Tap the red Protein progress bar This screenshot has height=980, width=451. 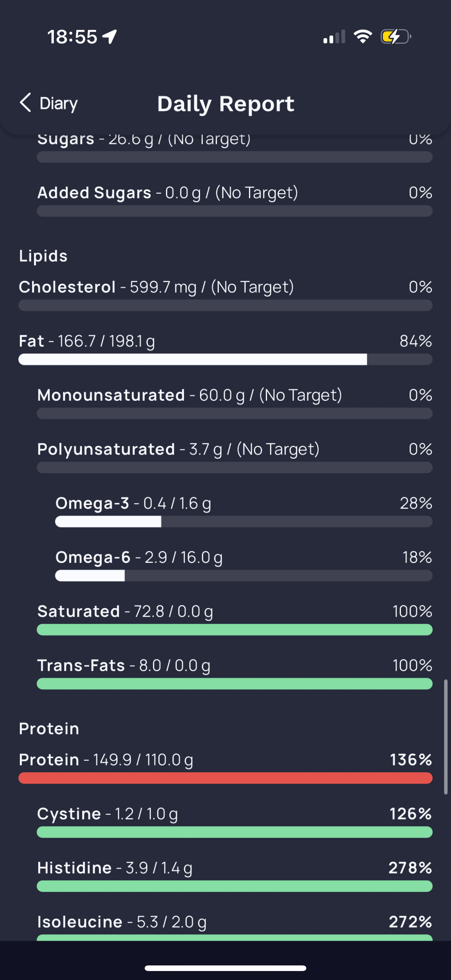point(225,778)
